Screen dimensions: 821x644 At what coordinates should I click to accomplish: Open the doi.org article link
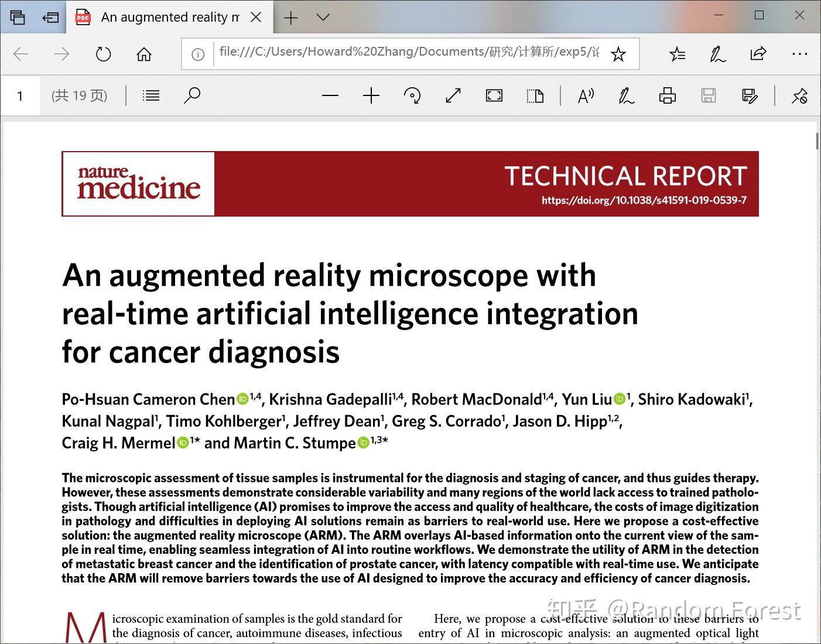644,200
